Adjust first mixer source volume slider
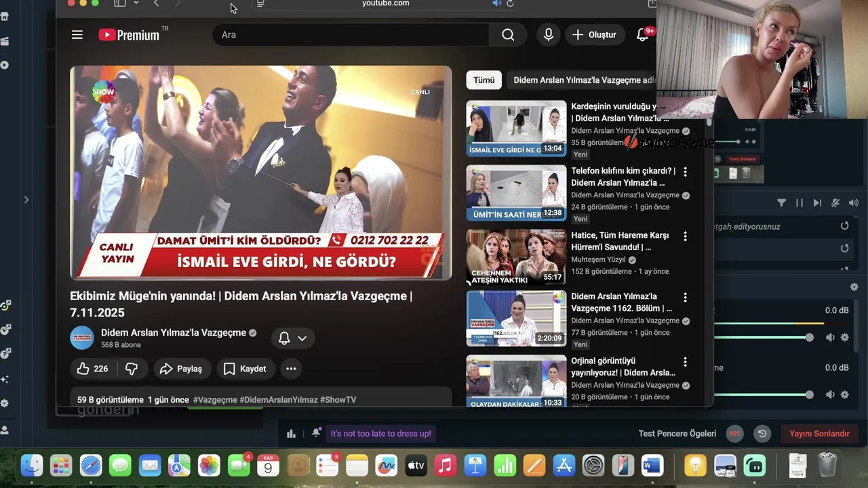868x488 pixels. (x=762, y=338)
